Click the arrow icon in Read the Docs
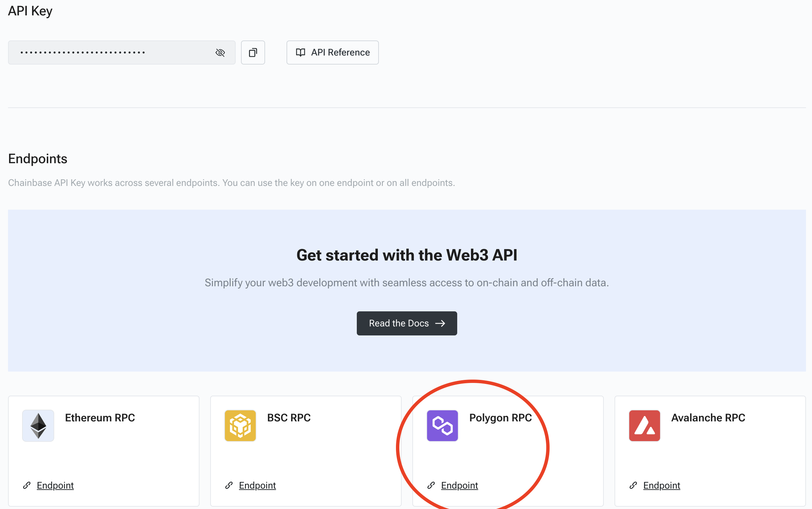 440,323
